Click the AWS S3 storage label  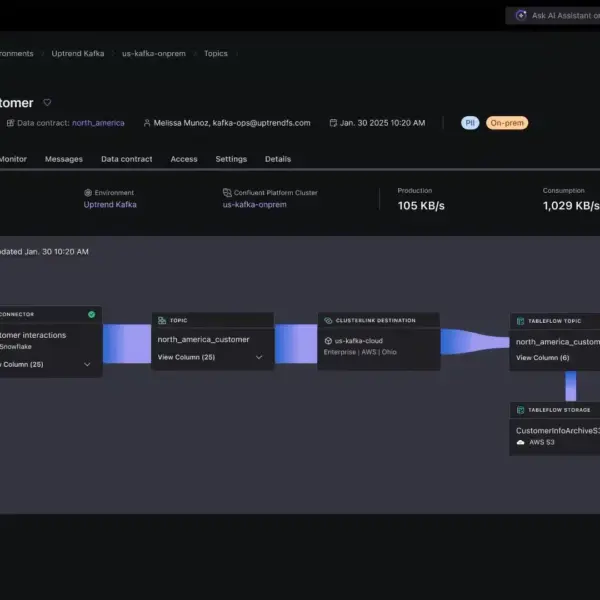coord(542,442)
